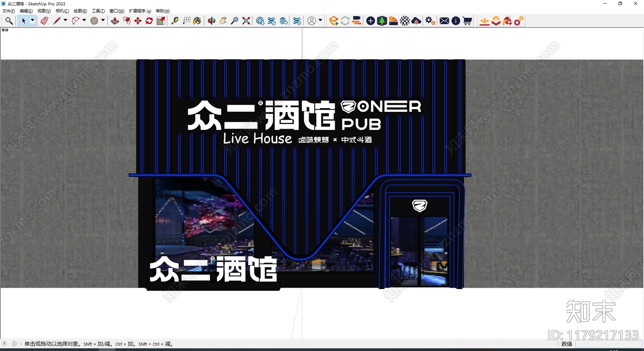
Task: Select the Pan hand tool
Action: pyautogui.click(x=223, y=21)
